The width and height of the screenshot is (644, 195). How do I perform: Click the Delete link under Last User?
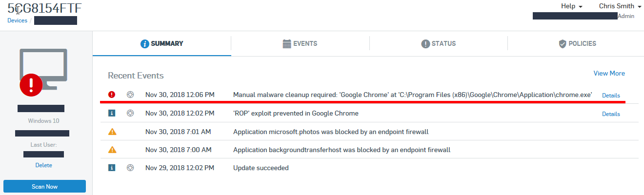coord(43,165)
